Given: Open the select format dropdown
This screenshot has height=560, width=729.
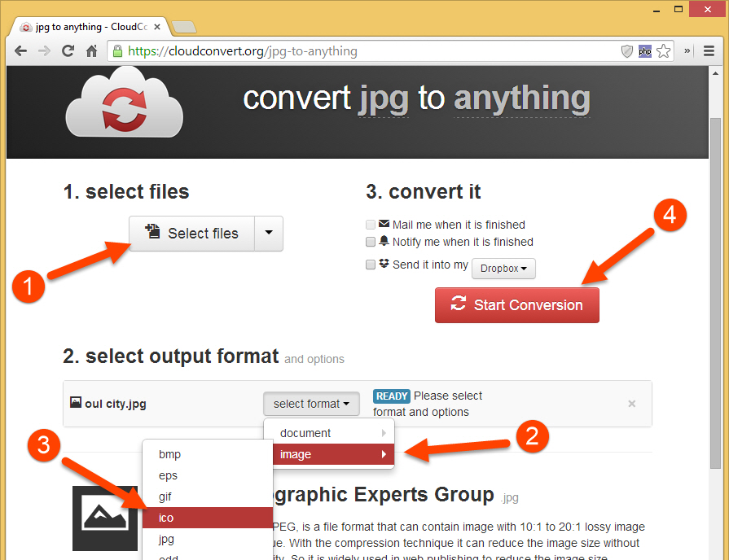Looking at the screenshot, I should [311, 403].
